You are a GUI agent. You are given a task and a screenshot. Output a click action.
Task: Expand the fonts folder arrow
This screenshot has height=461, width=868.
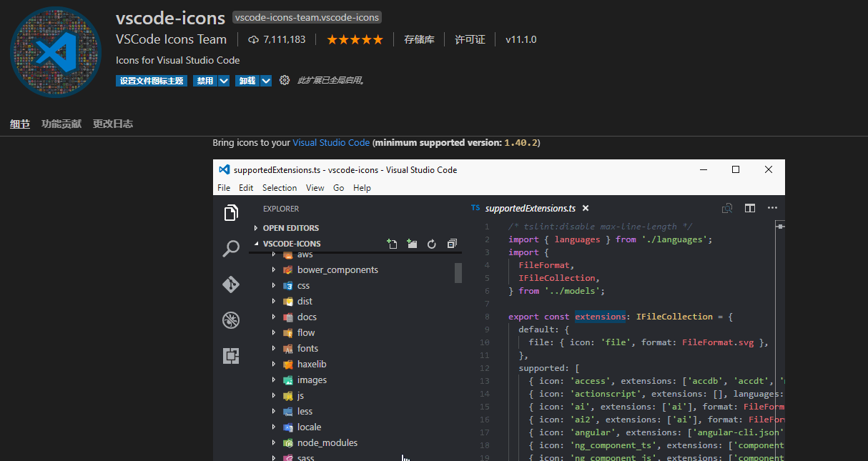coord(273,349)
